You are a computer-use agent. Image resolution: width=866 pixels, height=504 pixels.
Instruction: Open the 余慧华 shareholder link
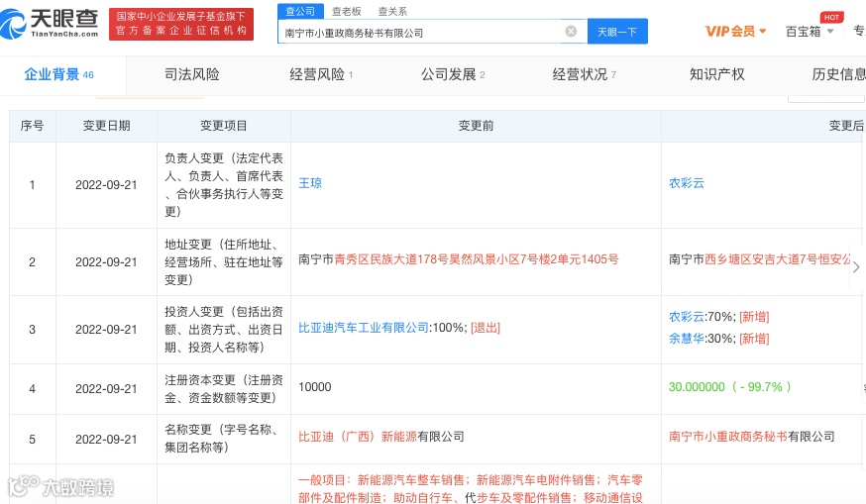[687, 339]
